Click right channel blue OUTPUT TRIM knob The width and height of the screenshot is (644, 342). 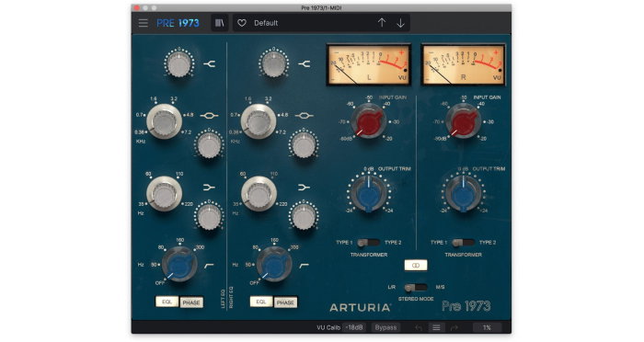(x=464, y=193)
